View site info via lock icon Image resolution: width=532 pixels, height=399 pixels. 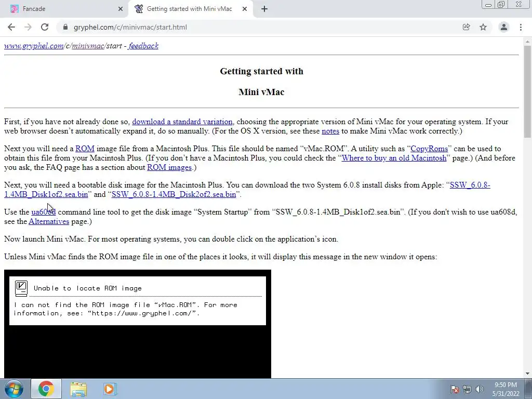pos(65,27)
